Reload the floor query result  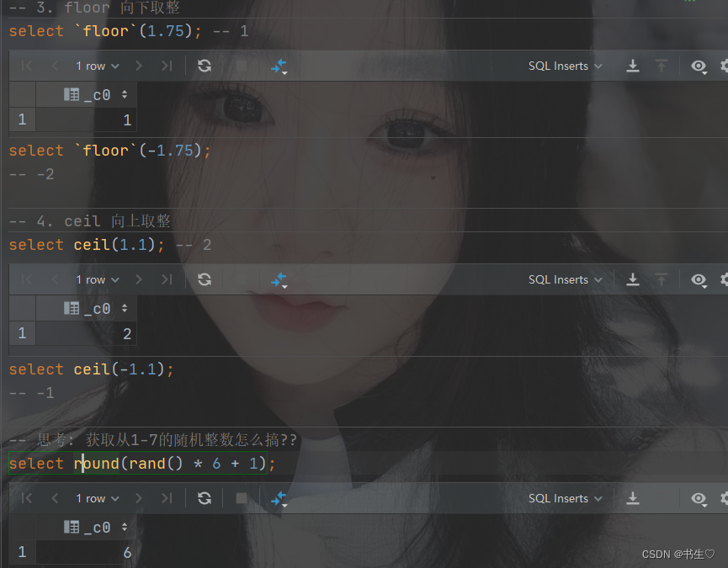(x=205, y=66)
